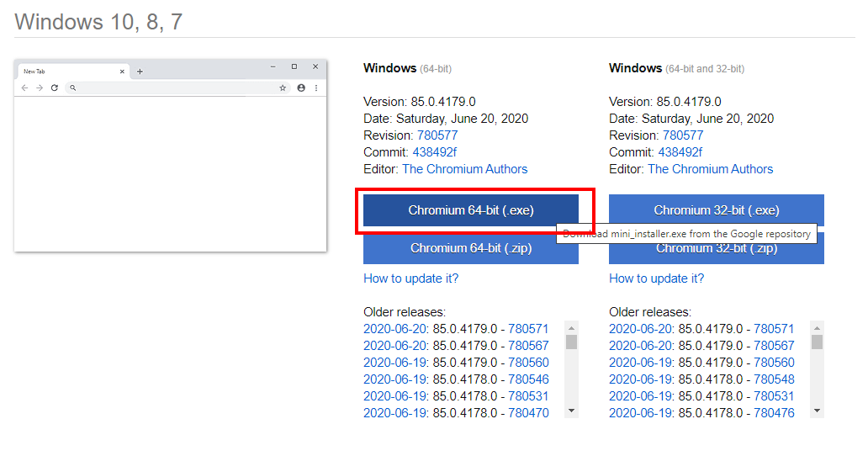Click Date: Saturday, June 20, 2020 under 64-bit and 32-bit
This screenshot has width=868, height=456.
tap(691, 119)
